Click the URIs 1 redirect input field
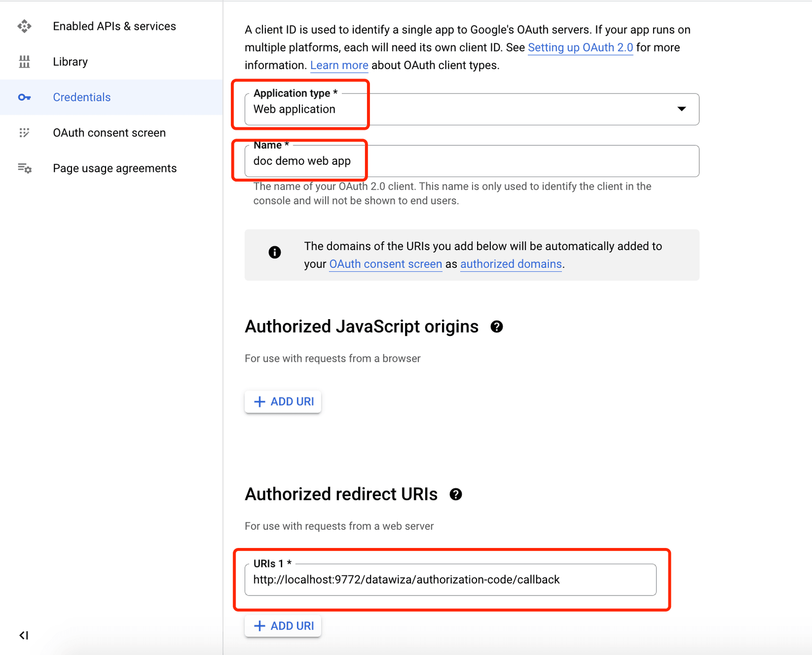The width and height of the screenshot is (812, 655). 451,579
